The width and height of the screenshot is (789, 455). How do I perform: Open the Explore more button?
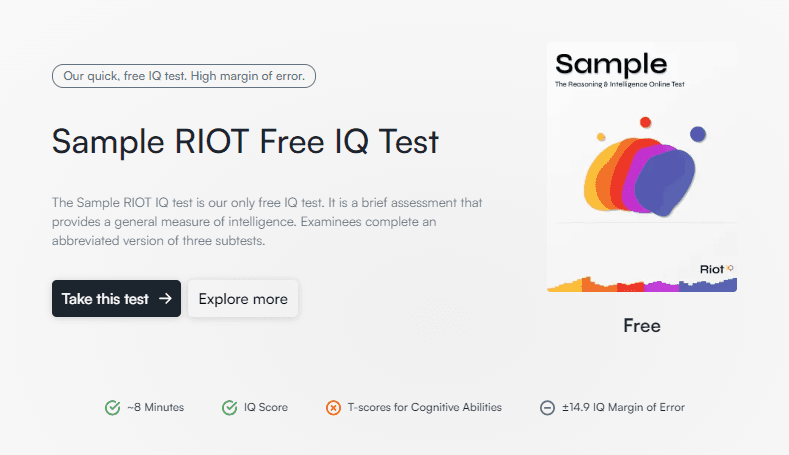point(243,299)
